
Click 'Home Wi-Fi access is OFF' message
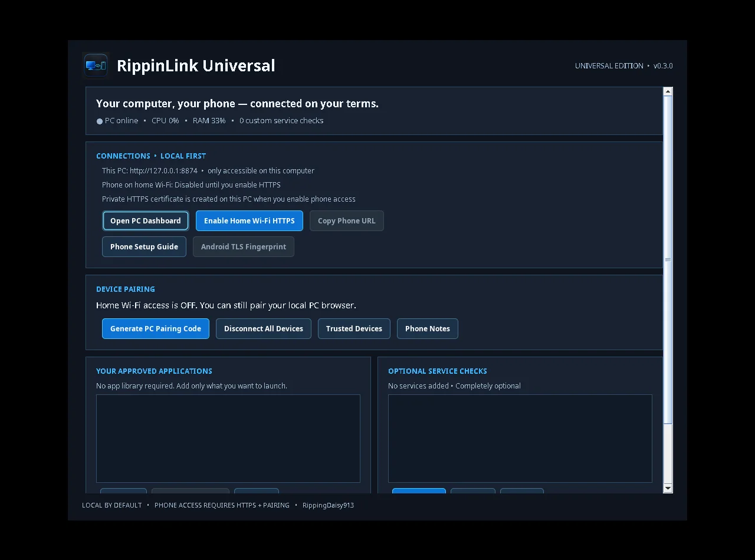pyautogui.click(x=226, y=305)
